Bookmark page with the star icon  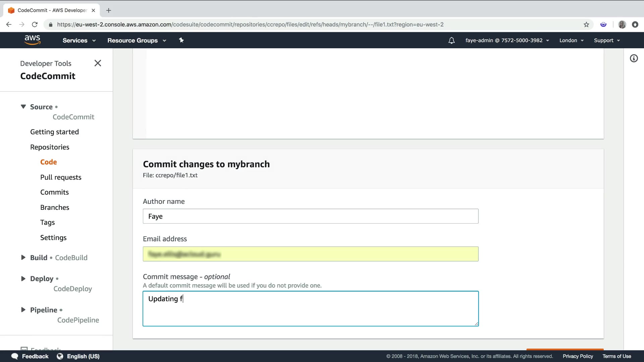pyautogui.click(x=586, y=24)
